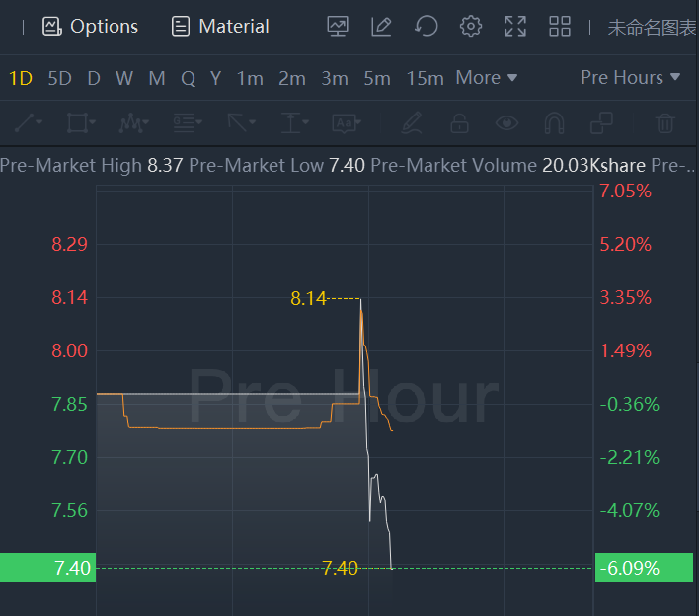Toggle the lock drawings icon
The width and height of the screenshot is (699, 616).
point(459,123)
